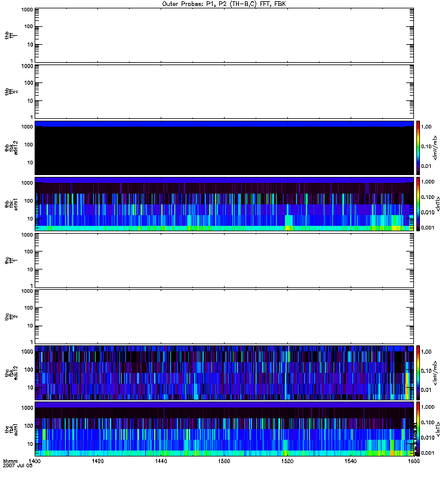
Task: Click the thb edc12 mV/m color bar
Action: point(419,148)
